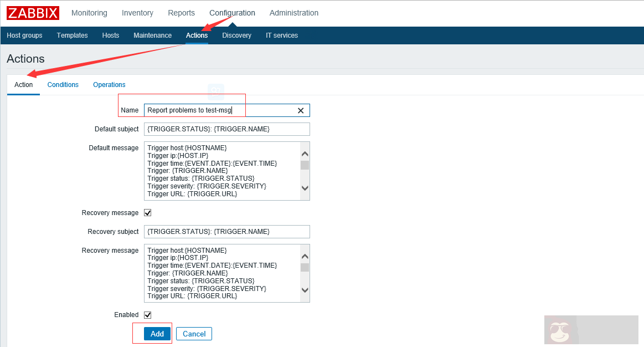Click the Add button
The image size is (644, 347).
[157, 333]
